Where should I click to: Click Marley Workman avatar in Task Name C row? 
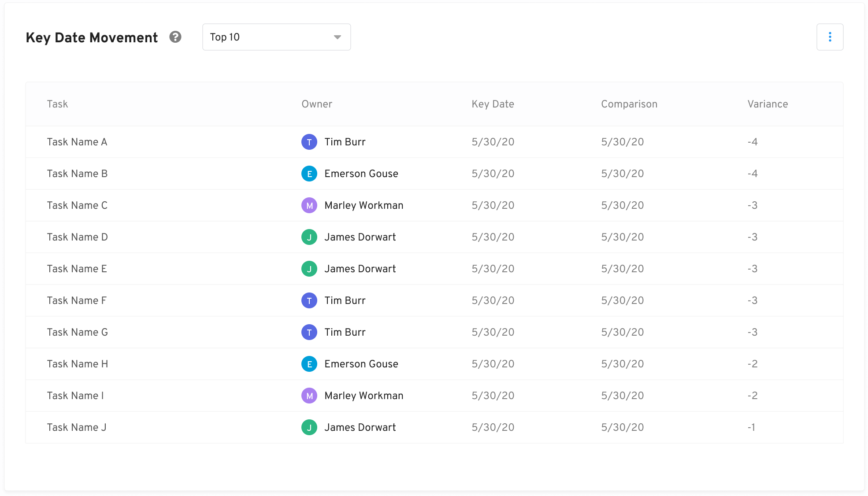[309, 205]
